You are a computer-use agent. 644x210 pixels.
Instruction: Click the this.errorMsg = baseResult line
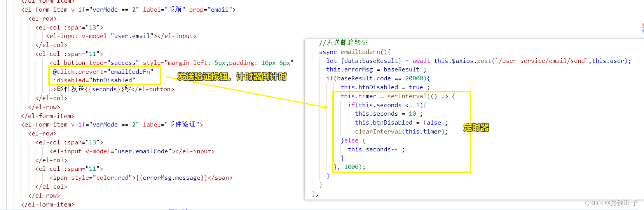click(376, 69)
